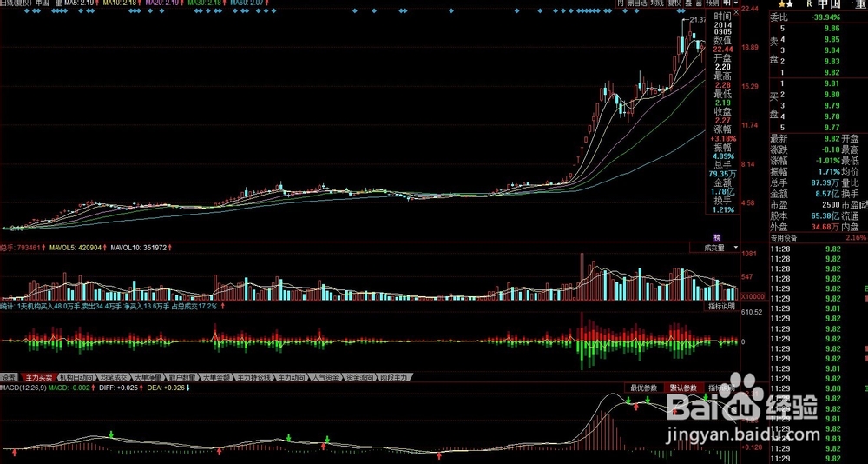Switch to the 大单净量 tab

pyautogui.click(x=148, y=377)
